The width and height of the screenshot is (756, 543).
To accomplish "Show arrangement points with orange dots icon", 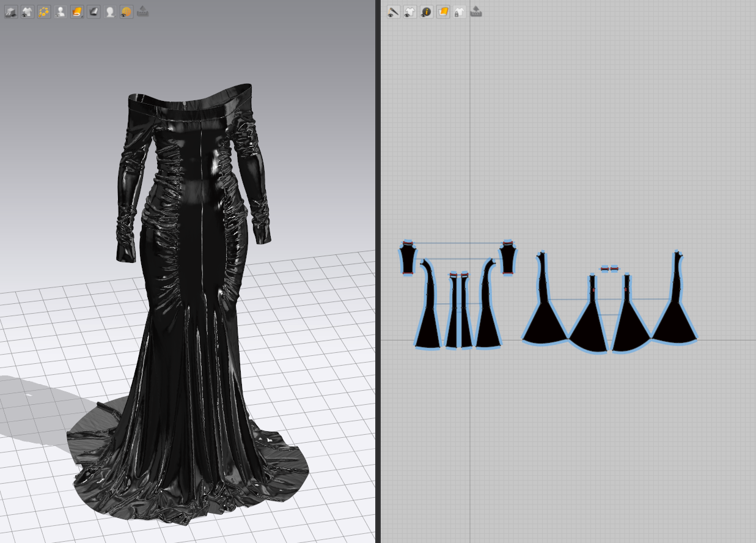I will tap(44, 12).
